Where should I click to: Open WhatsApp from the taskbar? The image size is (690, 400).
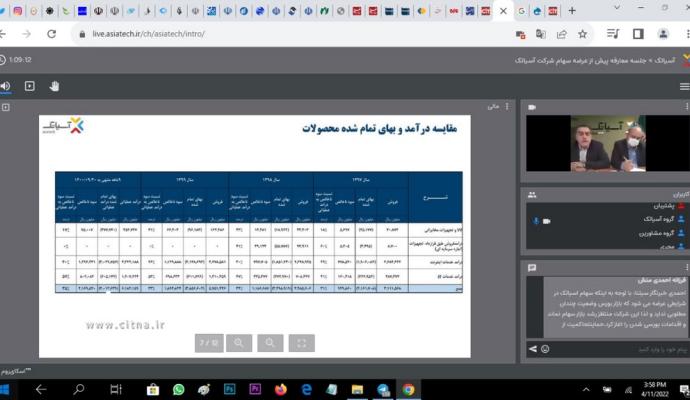point(178,389)
